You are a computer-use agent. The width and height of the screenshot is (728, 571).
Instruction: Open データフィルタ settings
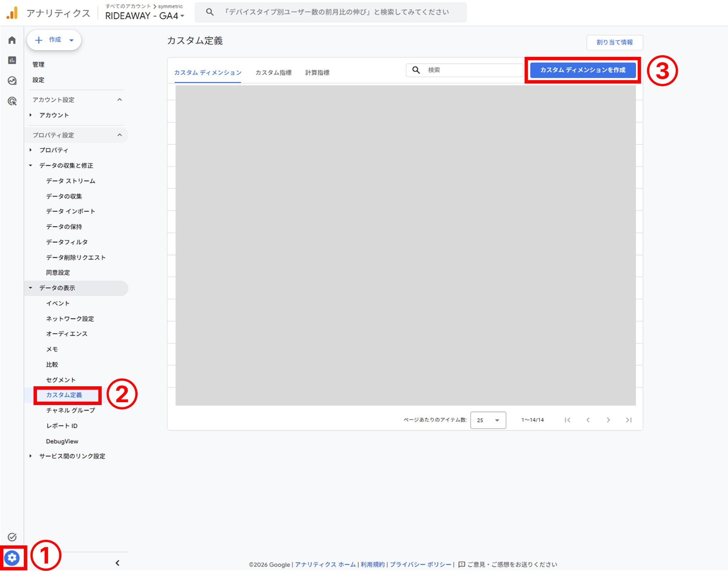[67, 242]
